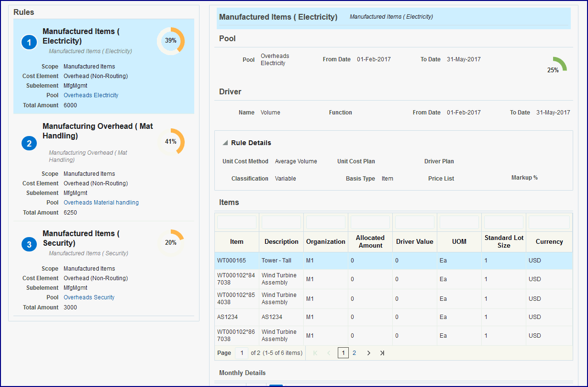The image size is (588, 387).
Task: Click the rule number 1 badge icon
Action: (29, 43)
